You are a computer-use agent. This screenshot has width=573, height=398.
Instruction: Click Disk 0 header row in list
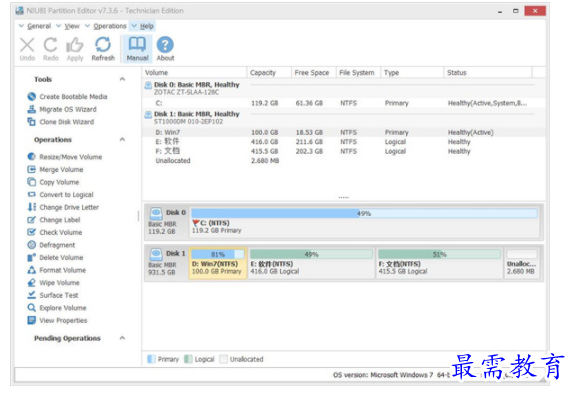344,88
